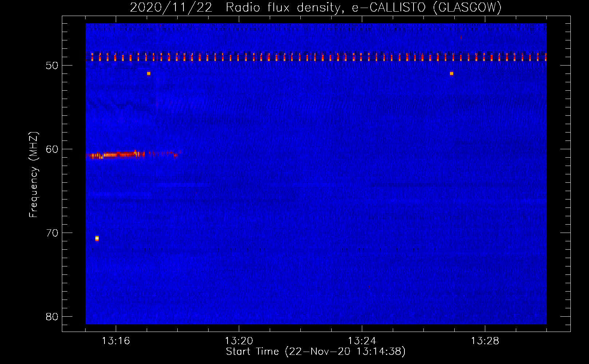Click the 70 frequency tick label
The width and height of the screenshot is (589, 364).
(x=52, y=233)
